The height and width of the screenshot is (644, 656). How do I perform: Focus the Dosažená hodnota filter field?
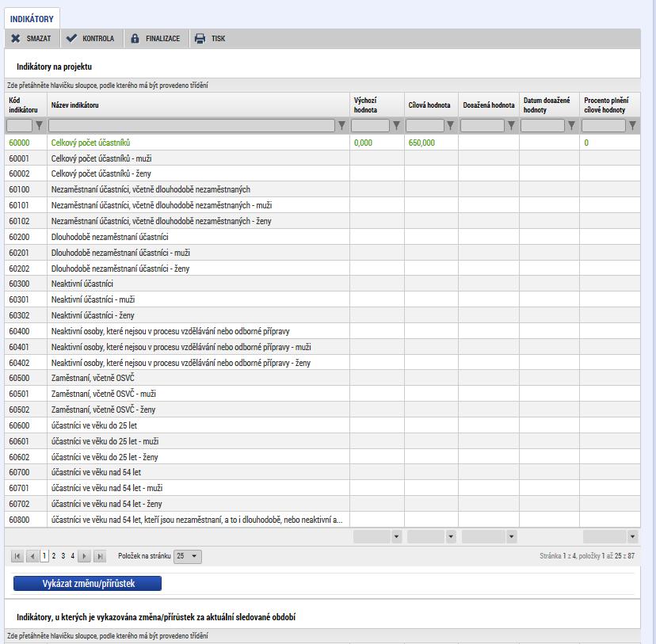tap(482, 125)
